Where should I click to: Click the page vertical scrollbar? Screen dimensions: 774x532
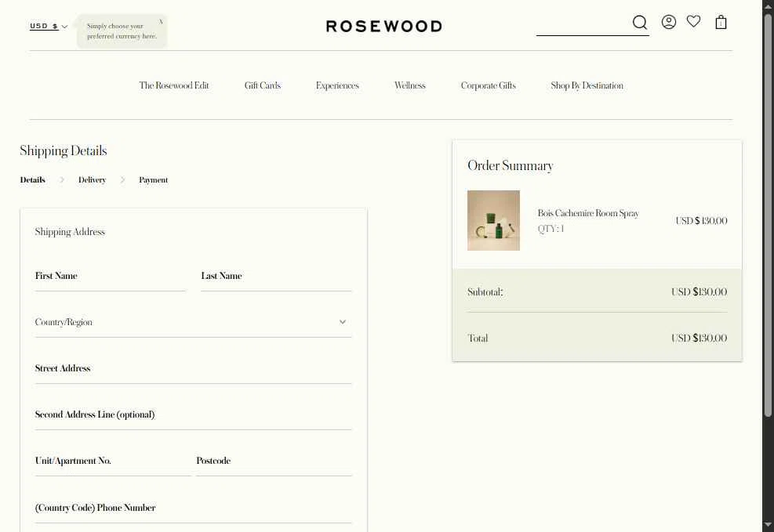768,217
